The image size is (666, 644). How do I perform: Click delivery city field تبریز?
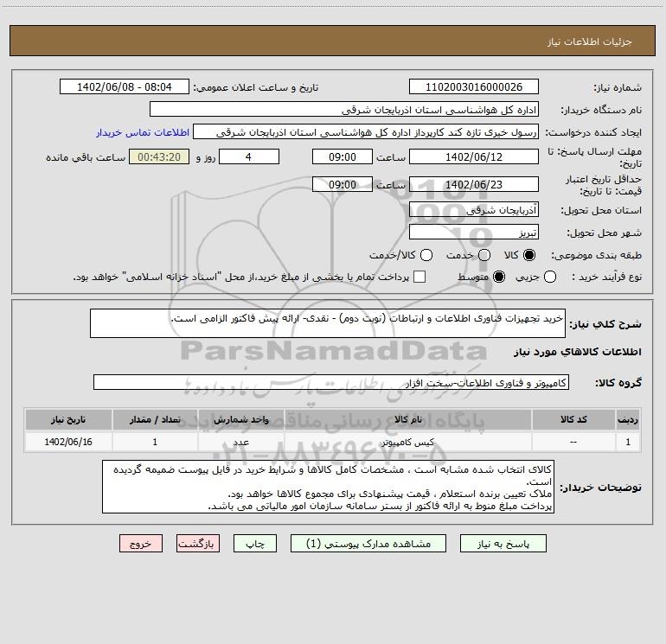pyautogui.click(x=474, y=232)
